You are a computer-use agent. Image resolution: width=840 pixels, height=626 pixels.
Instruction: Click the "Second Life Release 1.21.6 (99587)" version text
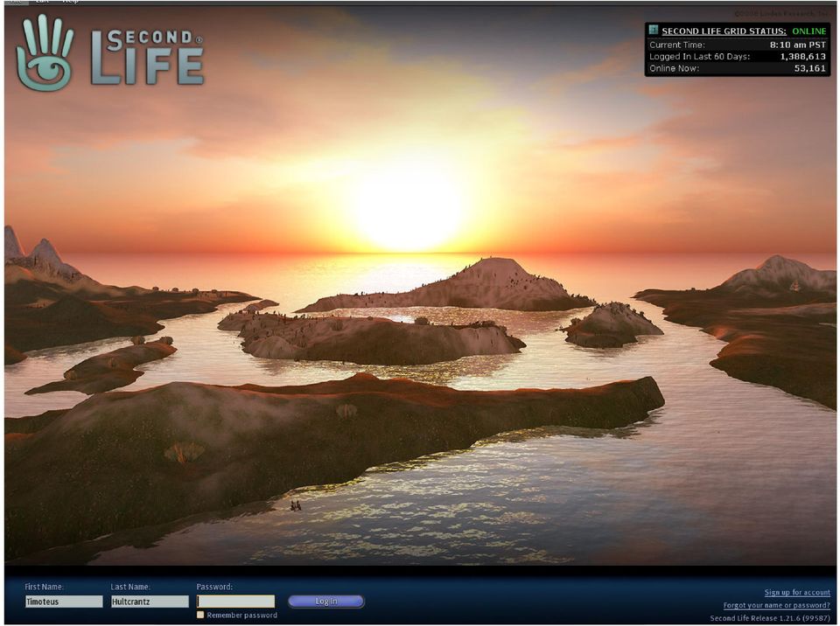tap(770, 618)
